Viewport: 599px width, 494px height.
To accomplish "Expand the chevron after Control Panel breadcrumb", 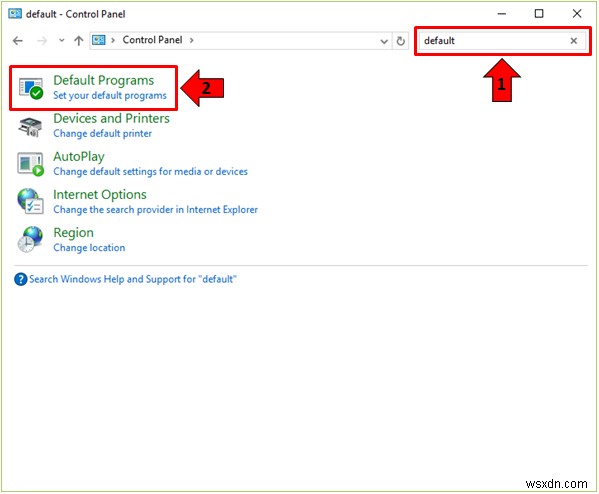I will [192, 40].
